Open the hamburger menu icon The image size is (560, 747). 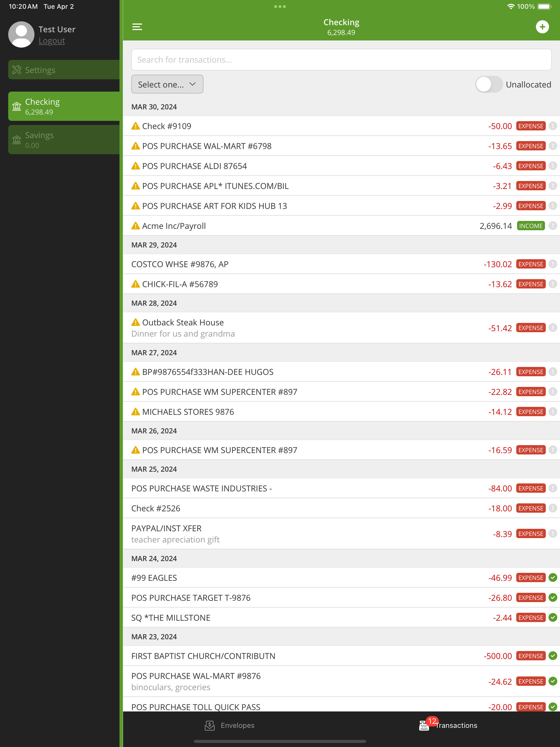[x=137, y=27]
